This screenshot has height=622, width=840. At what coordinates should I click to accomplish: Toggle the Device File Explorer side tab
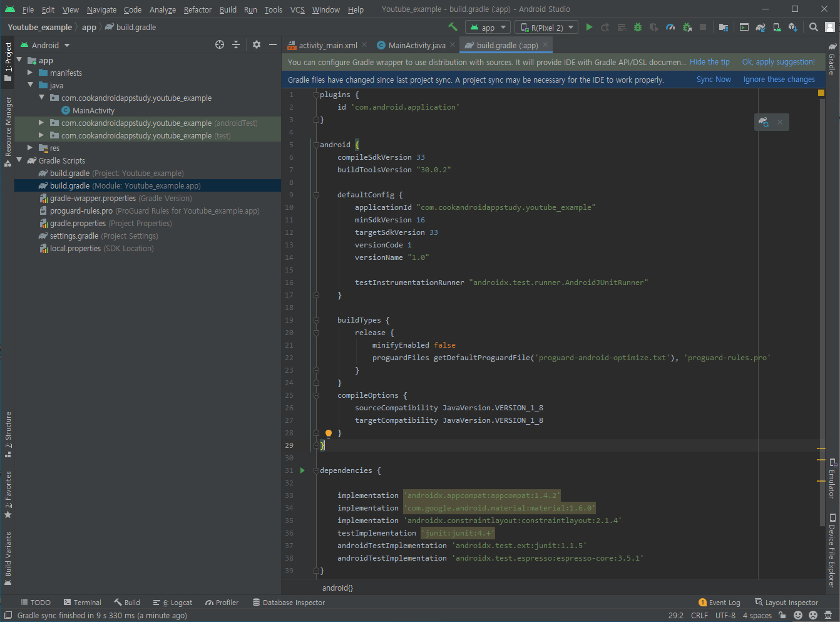pyautogui.click(x=832, y=551)
